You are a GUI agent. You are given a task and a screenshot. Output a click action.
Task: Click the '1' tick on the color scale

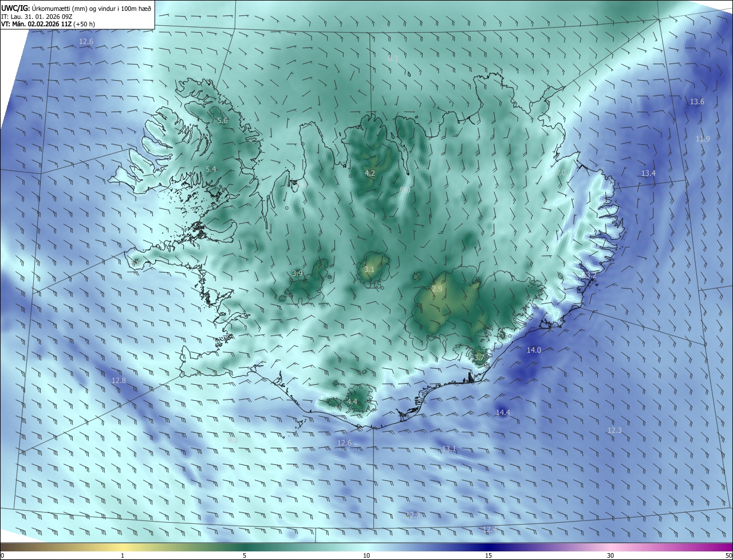click(123, 555)
